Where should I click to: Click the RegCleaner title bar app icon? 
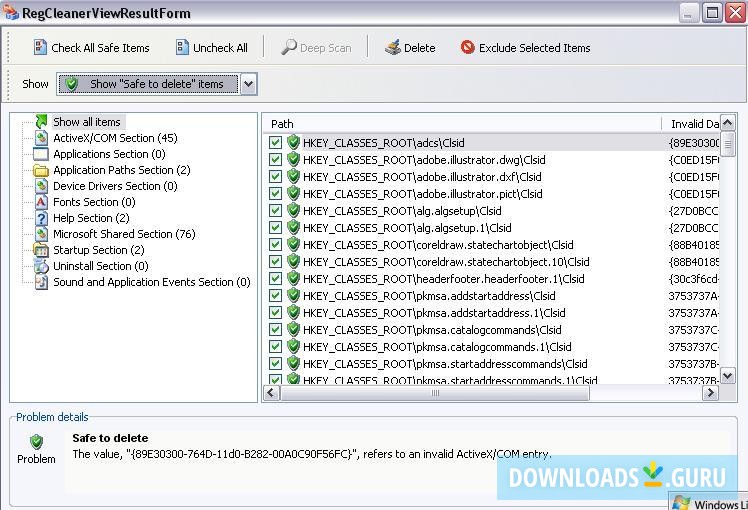pos(10,12)
